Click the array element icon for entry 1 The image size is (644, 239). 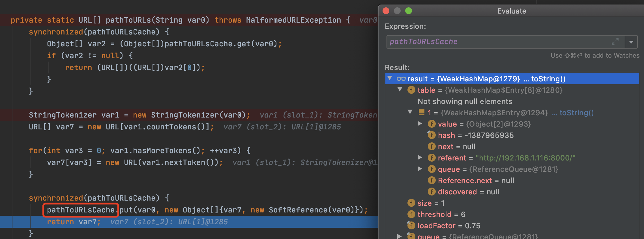click(421, 113)
